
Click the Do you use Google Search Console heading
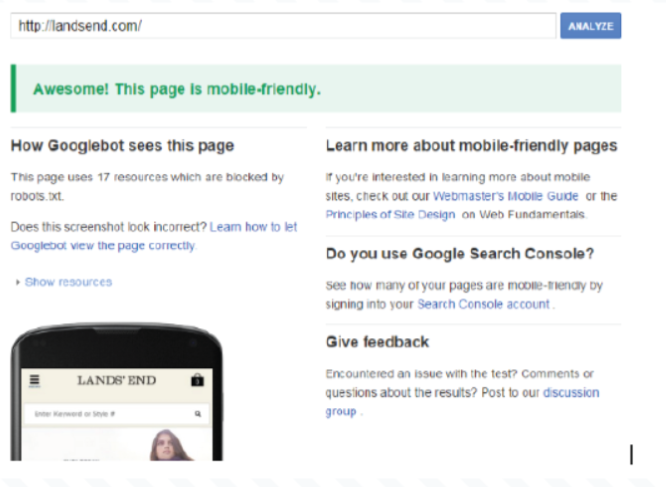point(460,253)
